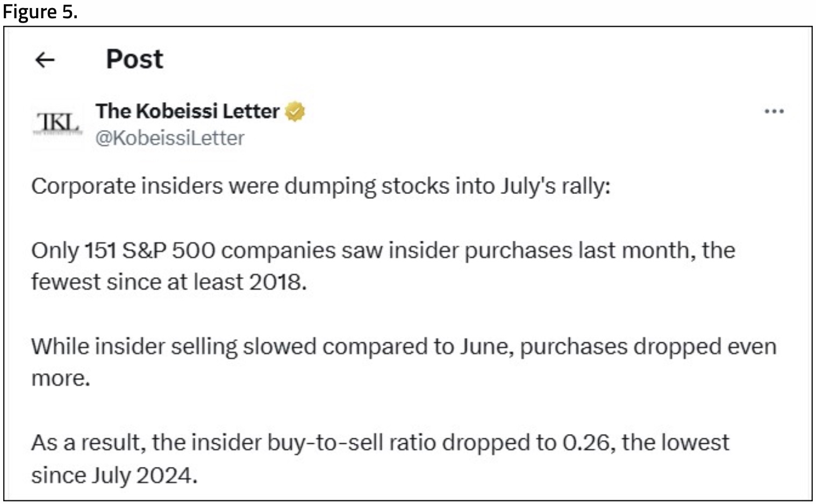The image size is (816, 504).
Task: Click the line starting with Only 151
Action: coord(383,250)
